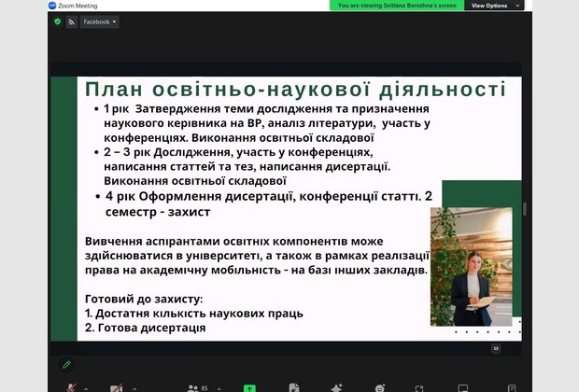Unmute the microphone
The image size is (579, 392).
71,387
